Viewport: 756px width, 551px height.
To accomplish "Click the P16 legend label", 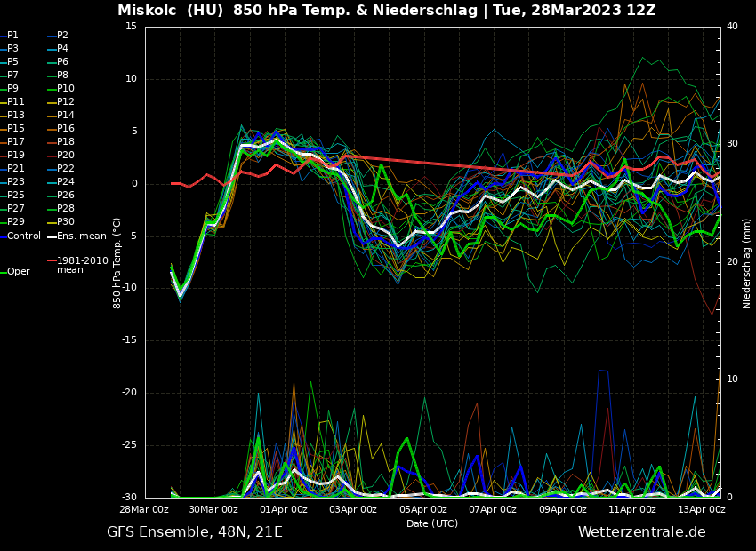I will pos(66,129).
